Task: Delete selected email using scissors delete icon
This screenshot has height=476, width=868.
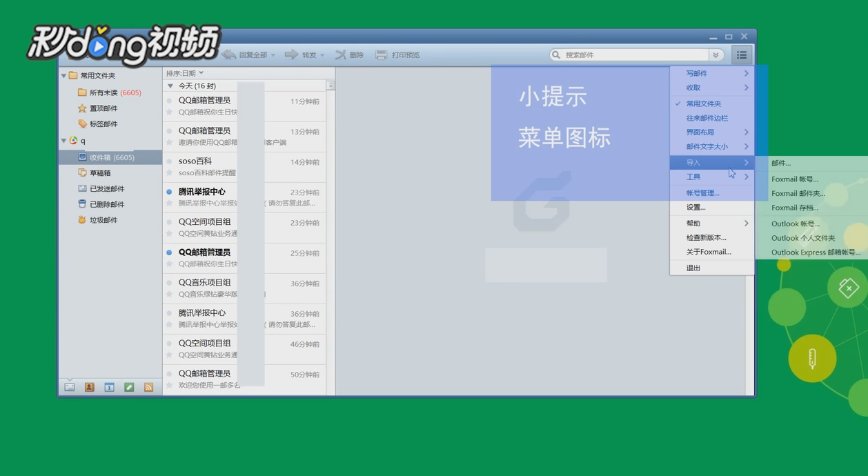Action: 341,54
